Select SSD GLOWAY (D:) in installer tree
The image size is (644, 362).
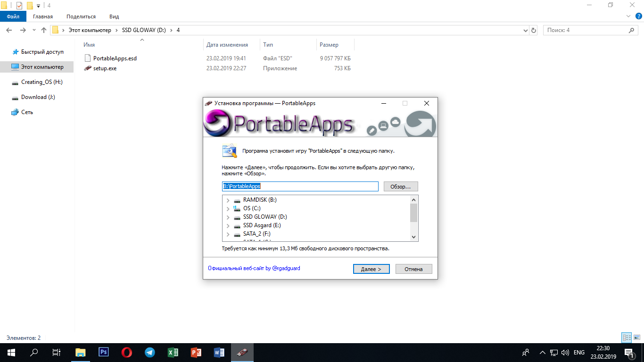pyautogui.click(x=265, y=217)
